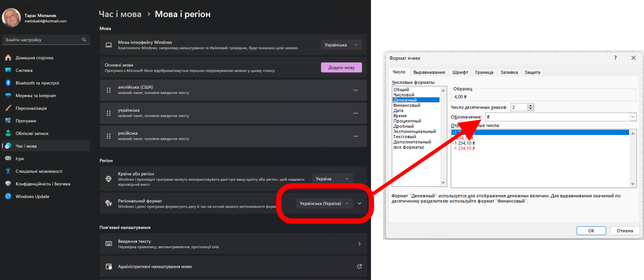Screen dimensions: 644x280
Task: Select Время number format
Action: pos(400,116)
